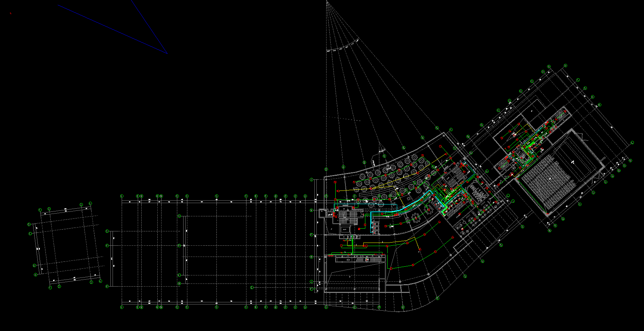Click the small UCS marker in top-left corner

(x=10, y=13)
